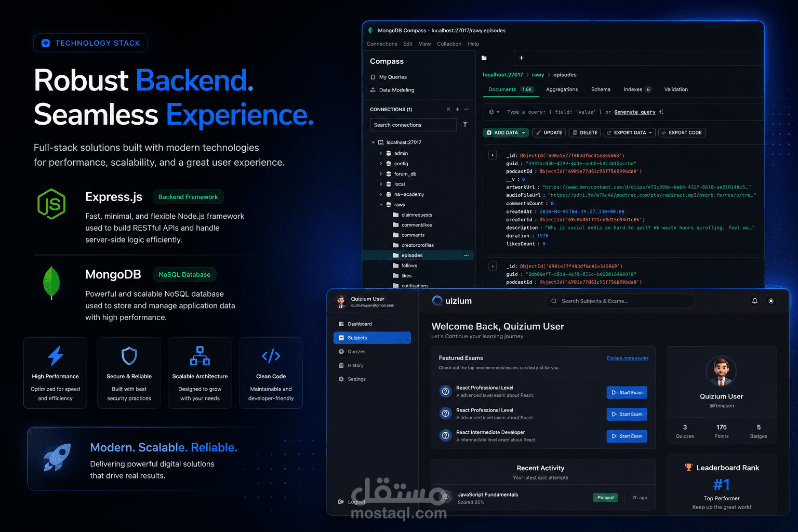Focus the Search connections field
Screen dimensions: 798x532
pyautogui.click(x=413, y=125)
